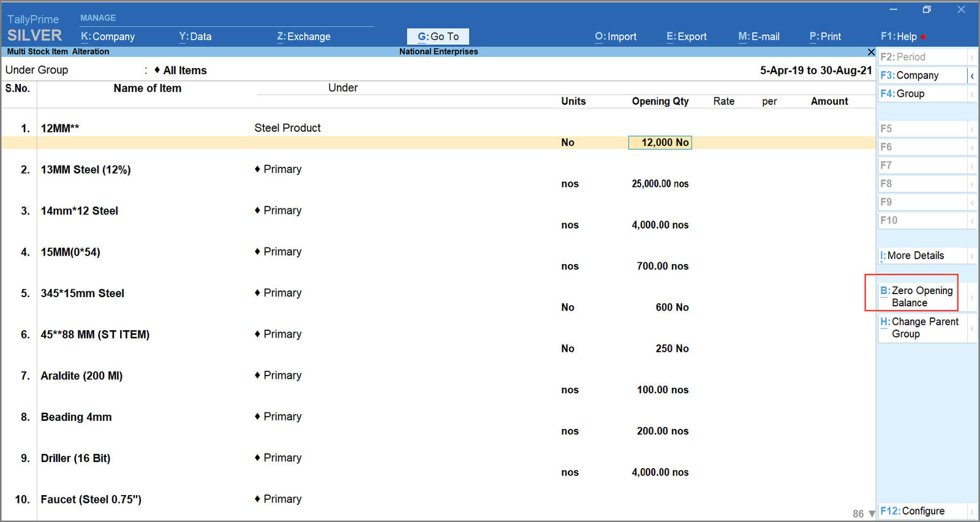Open the Y: Data menu
Viewport: 980px width, 522px height.
tap(195, 37)
